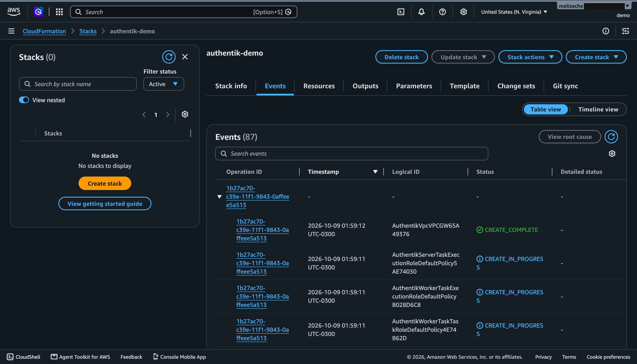Click the Delete stack button
This screenshot has height=364, width=637.
click(401, 57)
